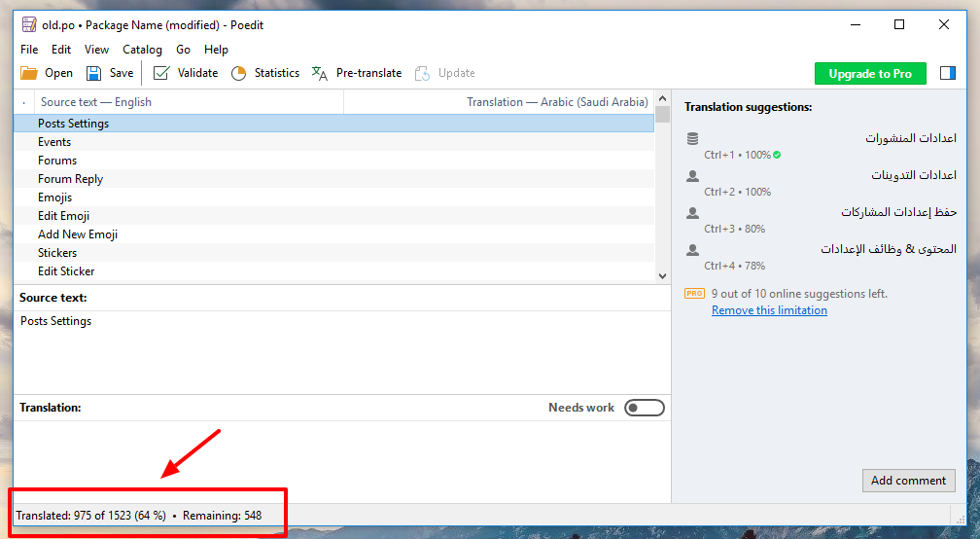This screenshot has height=539, width=980.
Task: Open the Statistics pie chart icon
Action: coord(239,73)
